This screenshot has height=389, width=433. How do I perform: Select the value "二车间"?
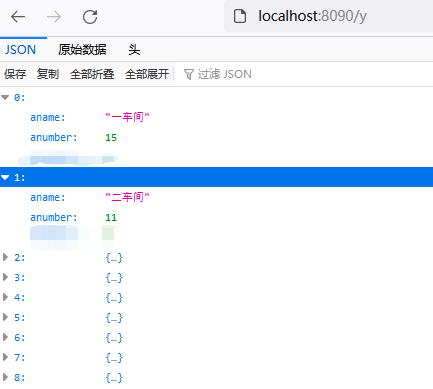(x=127, y=197)
